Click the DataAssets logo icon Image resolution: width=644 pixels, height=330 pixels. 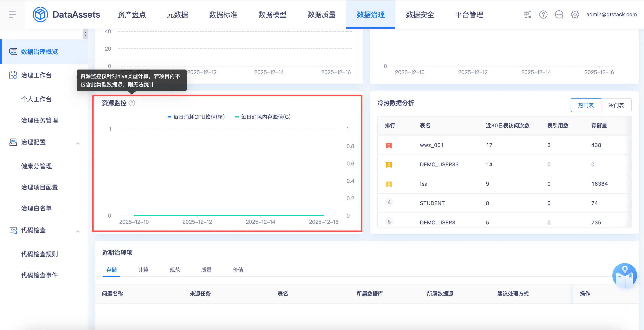[40, 15]
